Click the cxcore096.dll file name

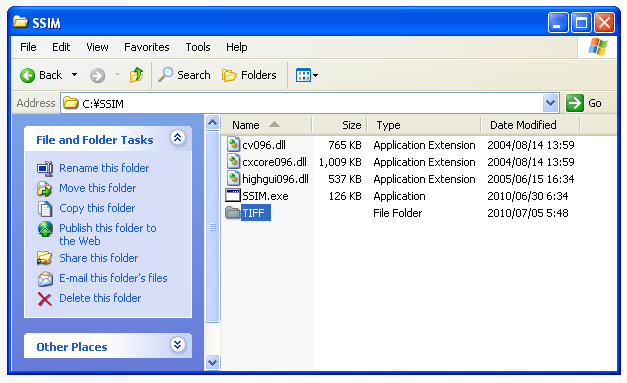click(x=274, y=162)
